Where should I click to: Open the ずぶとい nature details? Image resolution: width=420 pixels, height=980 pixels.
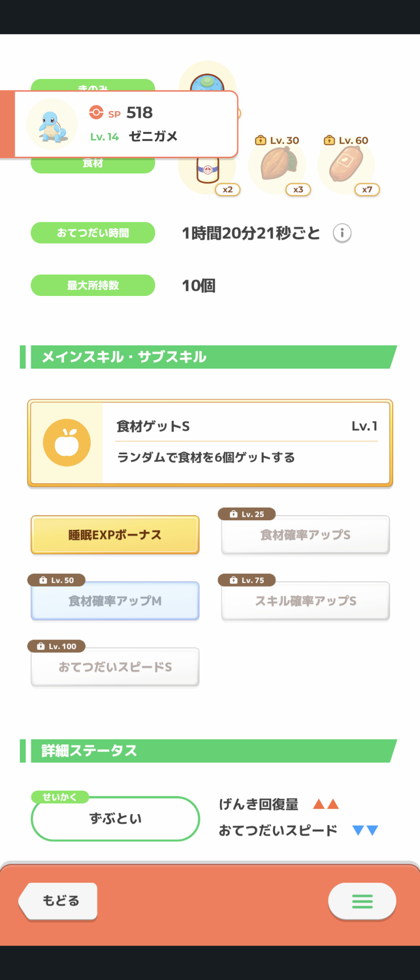[x=115, y=819]
